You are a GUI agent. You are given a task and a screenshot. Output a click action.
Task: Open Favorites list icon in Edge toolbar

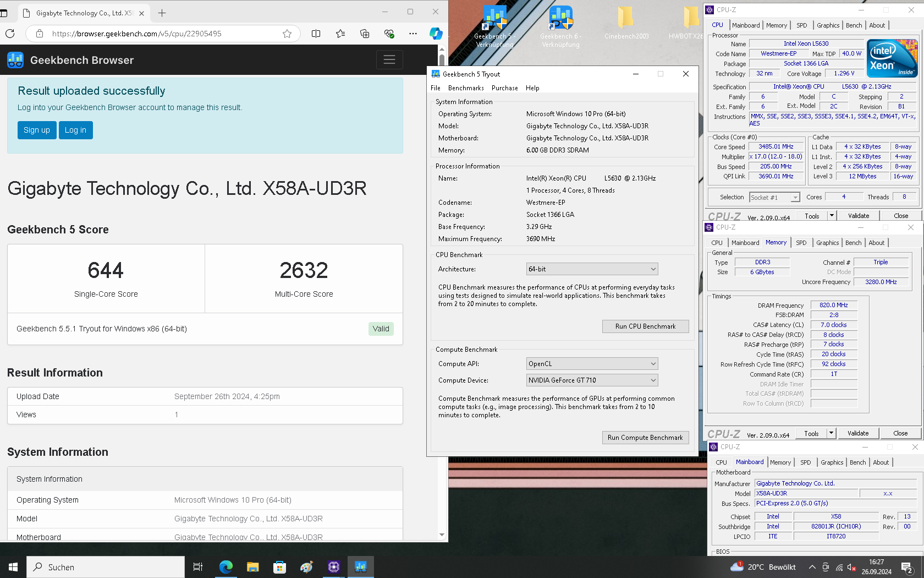pyautogui.click(x=340, y=34)
